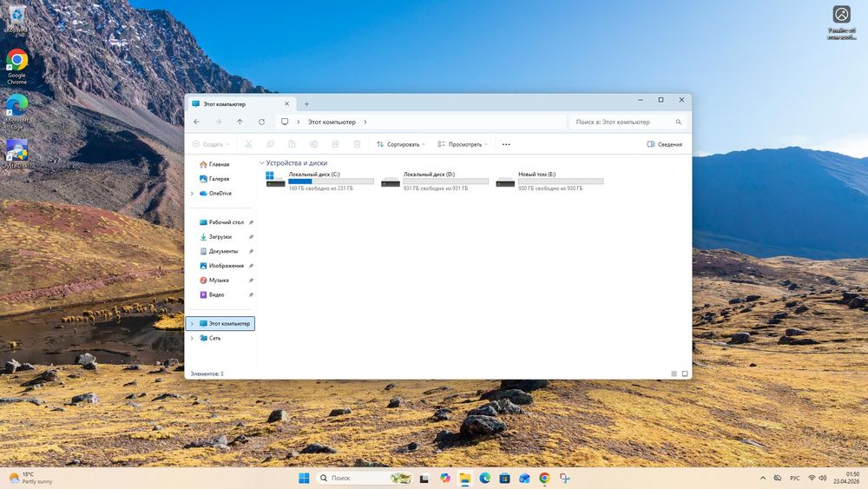Click the up-one-level arrow

tap(240, 122)
